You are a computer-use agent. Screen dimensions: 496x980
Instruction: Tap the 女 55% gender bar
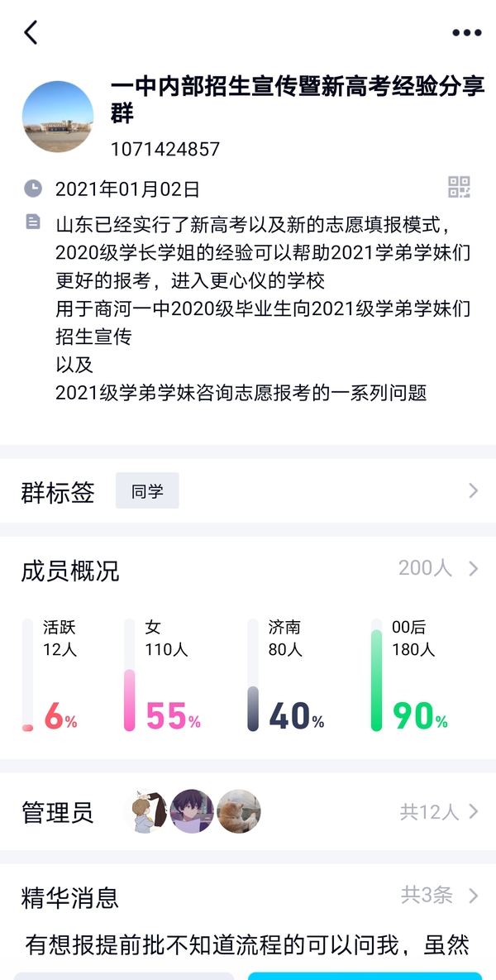pos(130,699)
